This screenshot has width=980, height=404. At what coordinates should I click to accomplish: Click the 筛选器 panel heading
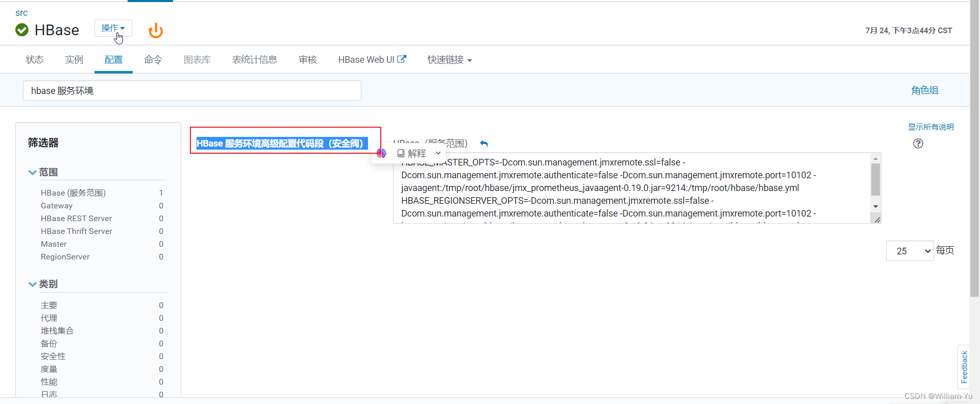click(43, 143)
